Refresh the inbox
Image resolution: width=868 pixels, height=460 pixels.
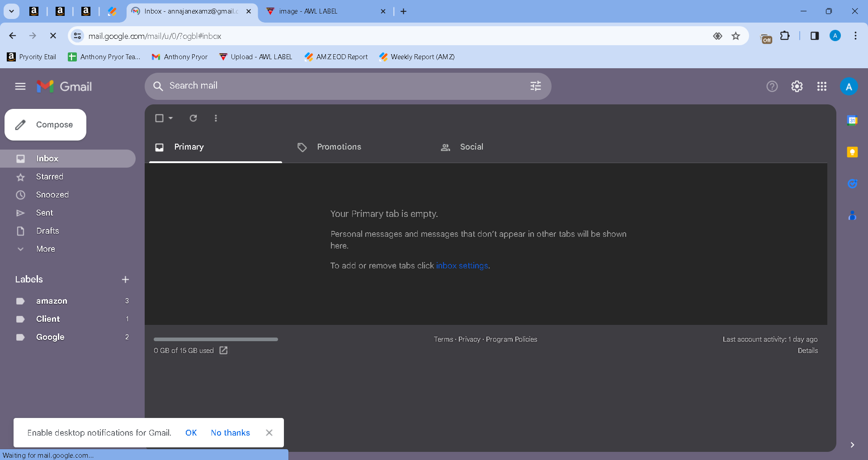(x=193, y=118)
